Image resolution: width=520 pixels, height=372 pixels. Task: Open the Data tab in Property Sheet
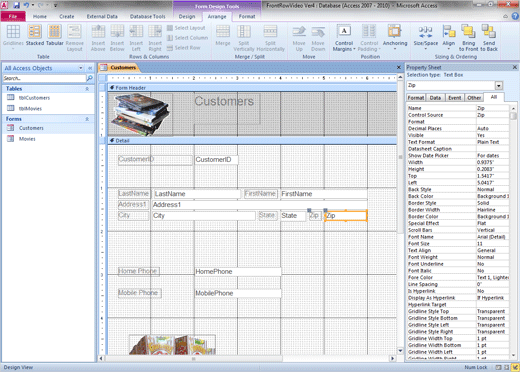(x=435, y=98)
